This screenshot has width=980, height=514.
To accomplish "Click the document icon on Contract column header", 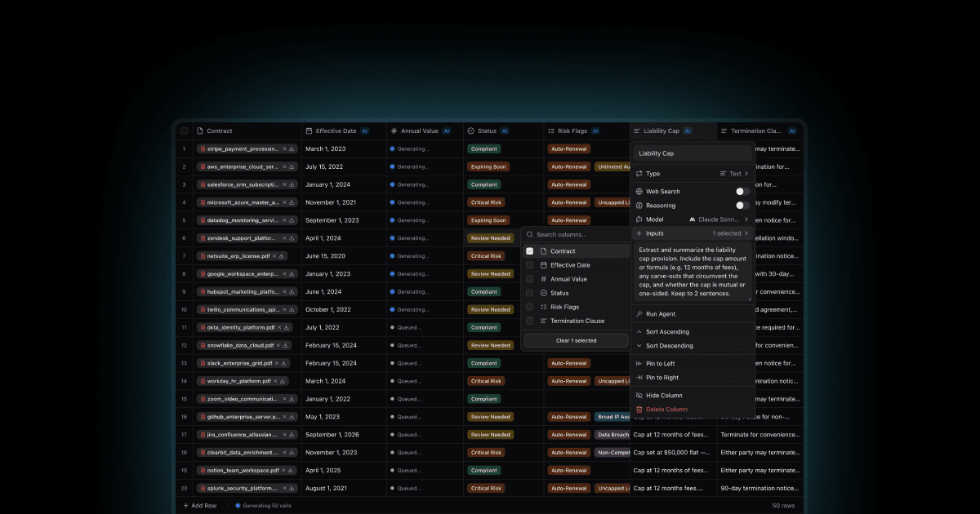I will [199, 131].
